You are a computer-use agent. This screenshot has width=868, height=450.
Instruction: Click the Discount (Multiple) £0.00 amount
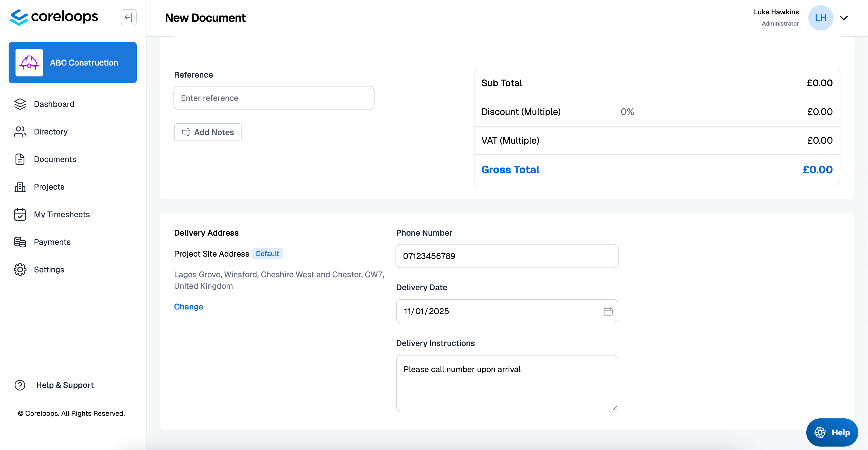[x=820, y=112]
